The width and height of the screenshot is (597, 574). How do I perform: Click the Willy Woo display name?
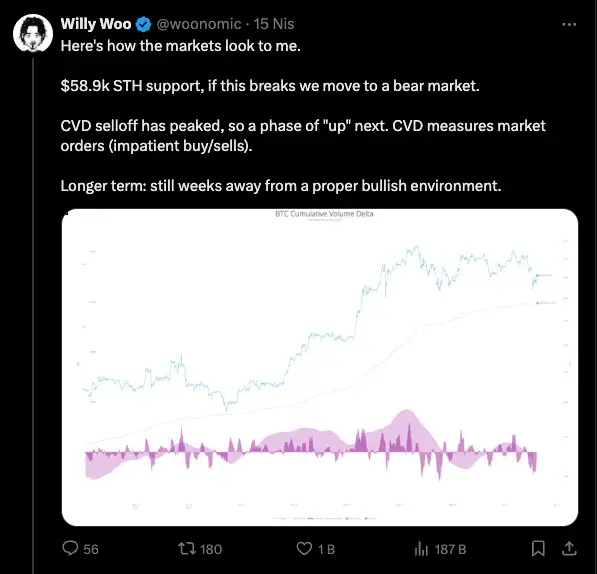click(96, 24)
